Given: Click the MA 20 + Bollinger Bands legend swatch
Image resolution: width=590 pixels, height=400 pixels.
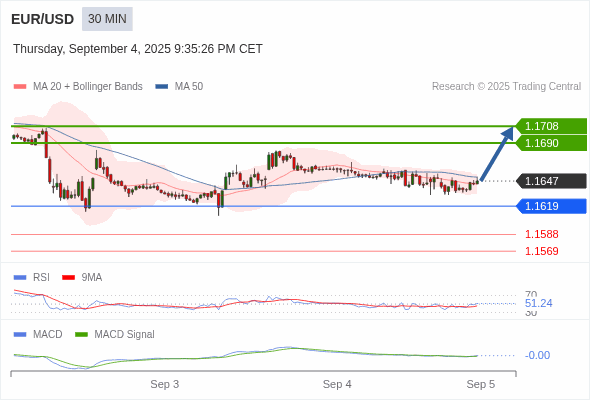Looking at the screenshot, I should pyautogui.click(x=20, y=87).
